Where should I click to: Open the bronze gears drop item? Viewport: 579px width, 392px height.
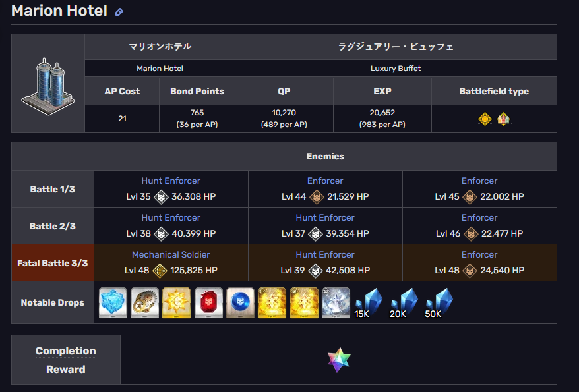(x=145, y=303)
